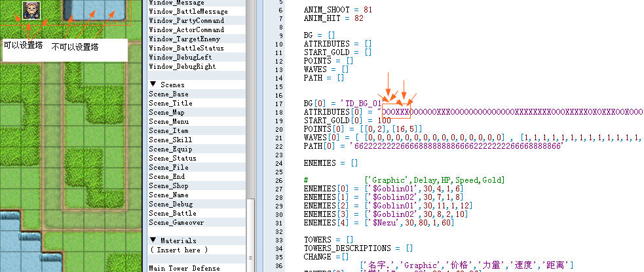Select Window_DebugLeft script
644x272 pixels.
[197, 57]
